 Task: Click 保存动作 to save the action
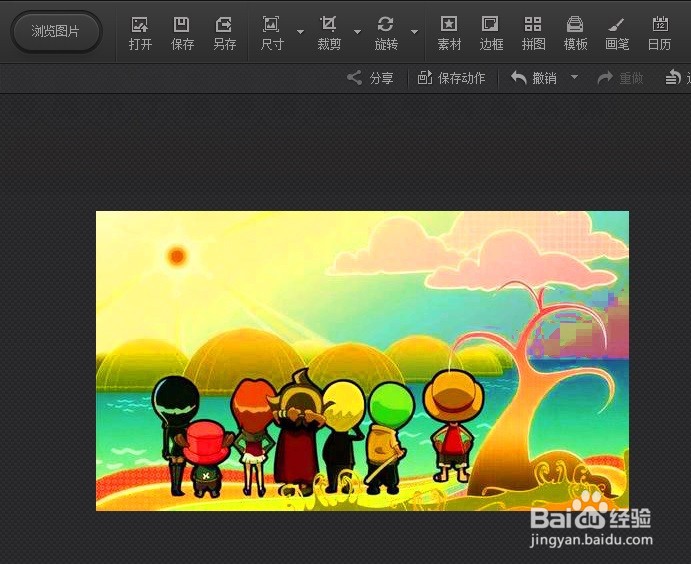click(x=451, y=78)
